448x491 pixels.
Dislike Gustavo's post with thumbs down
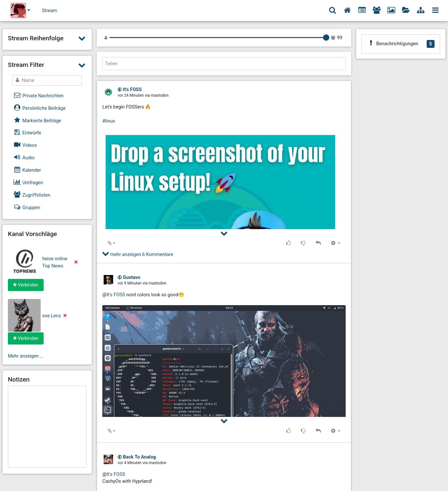click(303, 431)
